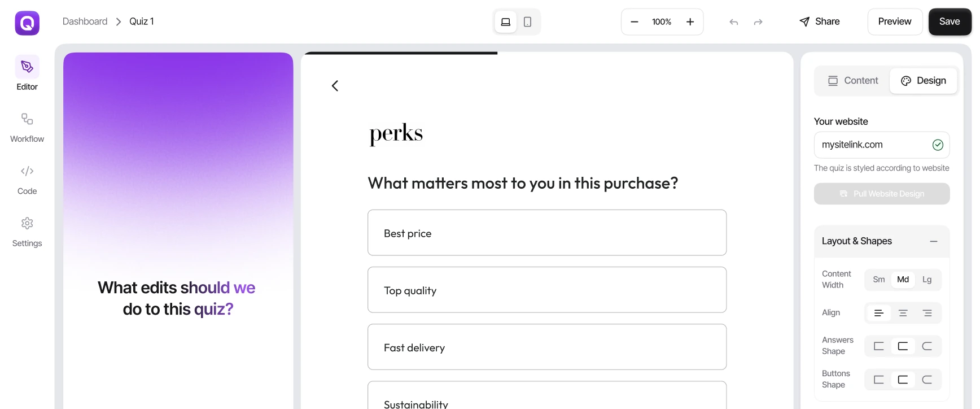980x409 pixels.
Task: Go to Dashboard breadcrumb
Action: 85,21
